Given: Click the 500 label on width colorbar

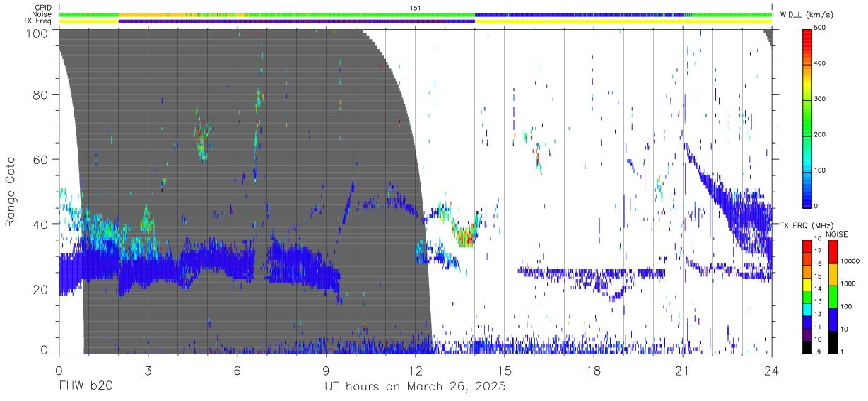Looking at the screenshot, I should 819,28.
